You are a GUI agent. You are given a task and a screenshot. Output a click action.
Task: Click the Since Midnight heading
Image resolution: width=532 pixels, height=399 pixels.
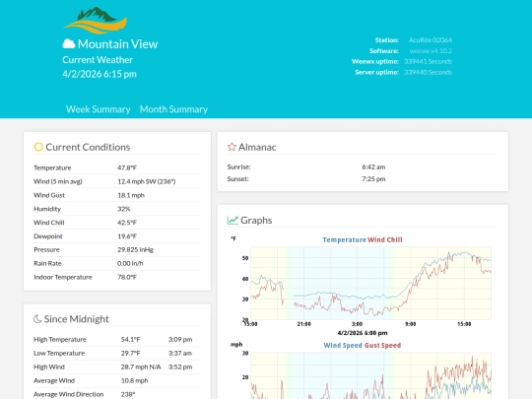coord(76,319)
